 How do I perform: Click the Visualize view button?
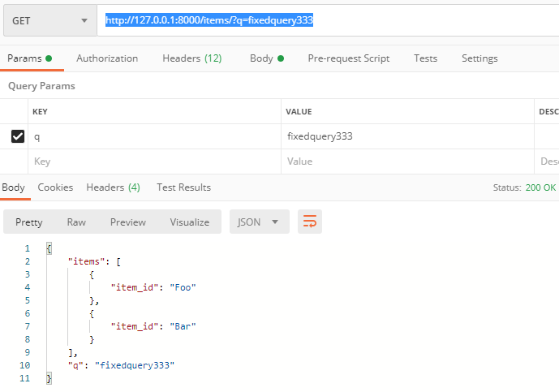(x=189, y=222)
